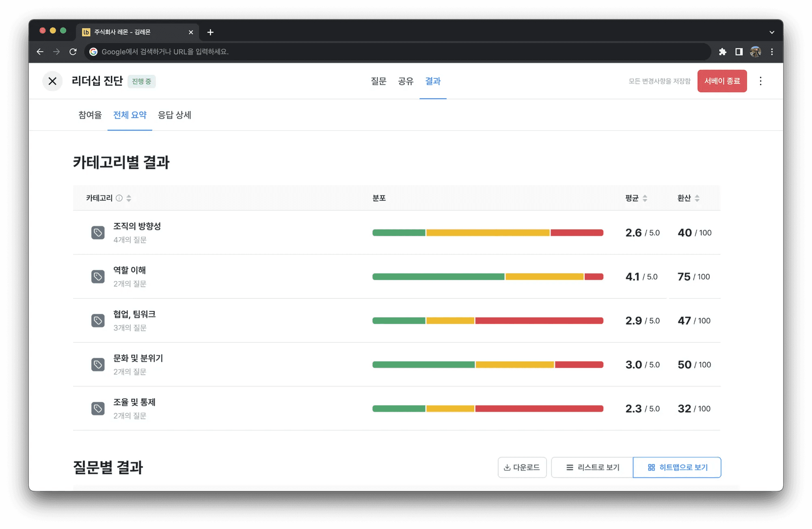Click the 서베이 종료 button
Screen dimensions: 812x529
click(722, 81)
